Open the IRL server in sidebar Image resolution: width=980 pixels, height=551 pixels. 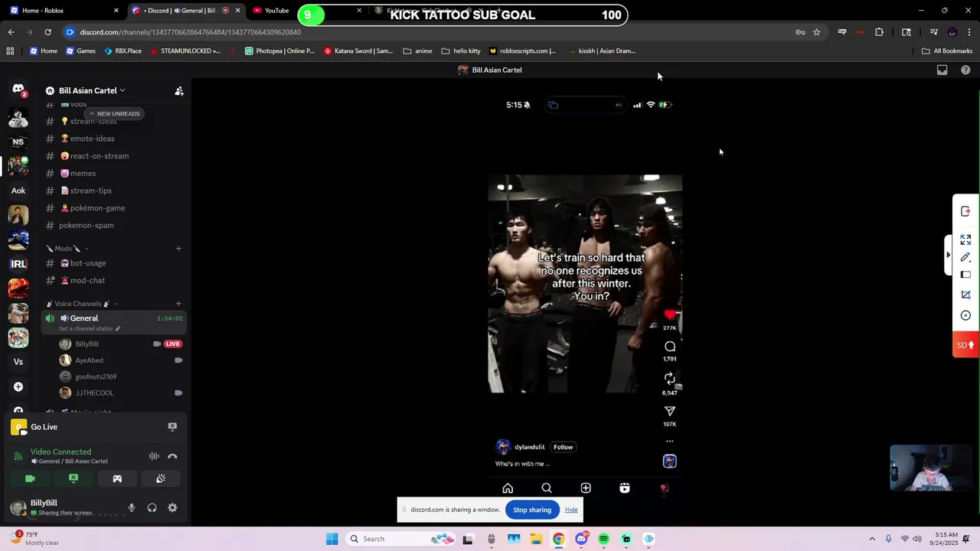pos(18,264)
